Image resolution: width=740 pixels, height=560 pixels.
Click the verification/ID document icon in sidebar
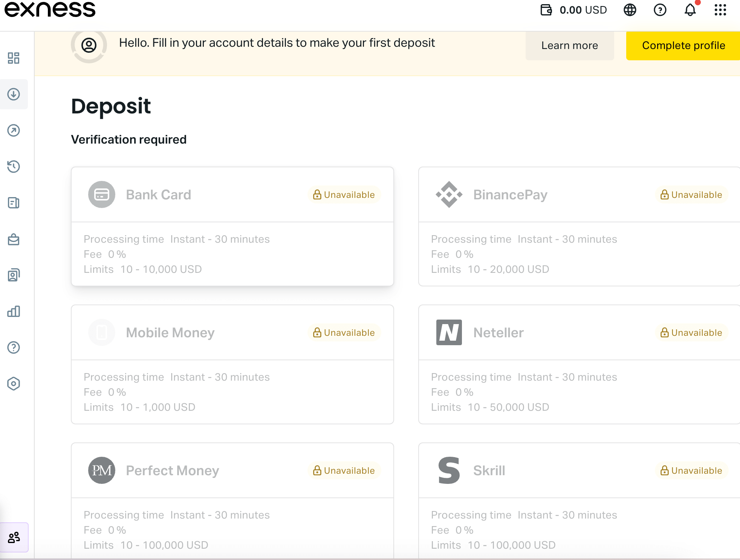pos(14,275)
